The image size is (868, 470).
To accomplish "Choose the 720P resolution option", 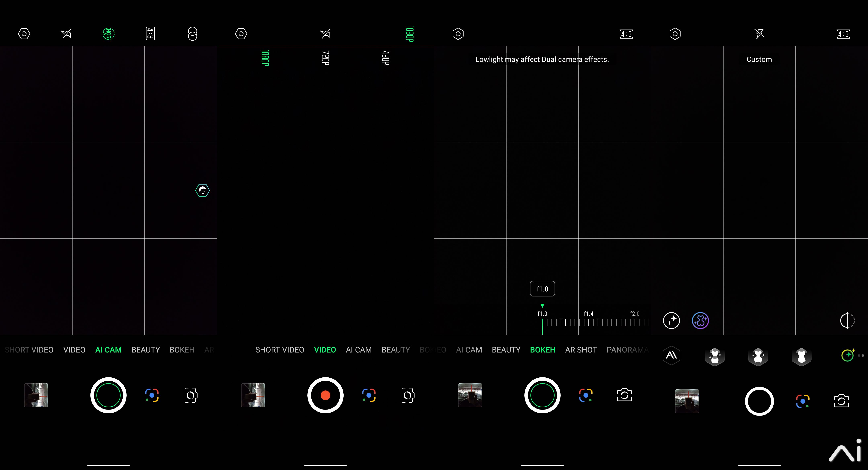I will [x=325, y=58].
